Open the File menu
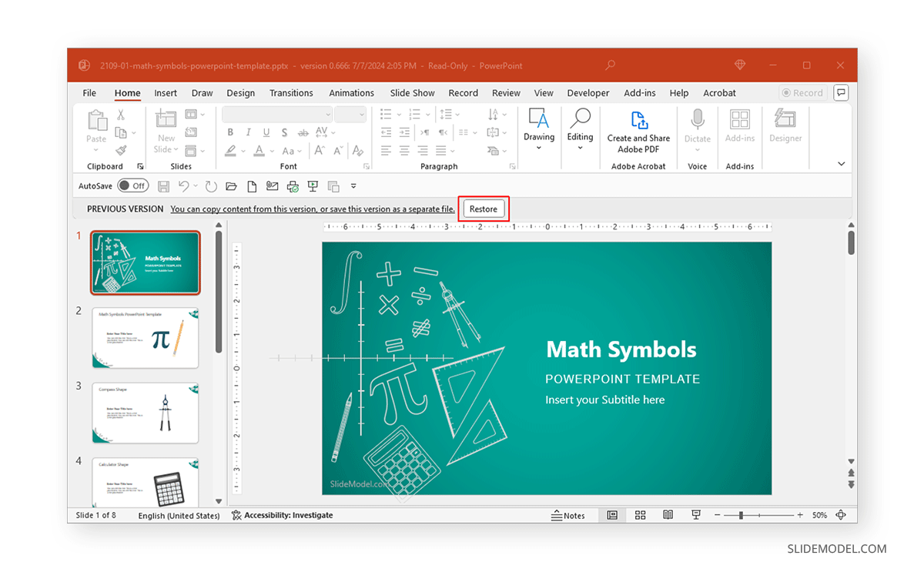Screen dimensions: 924x572 [89, 93]
